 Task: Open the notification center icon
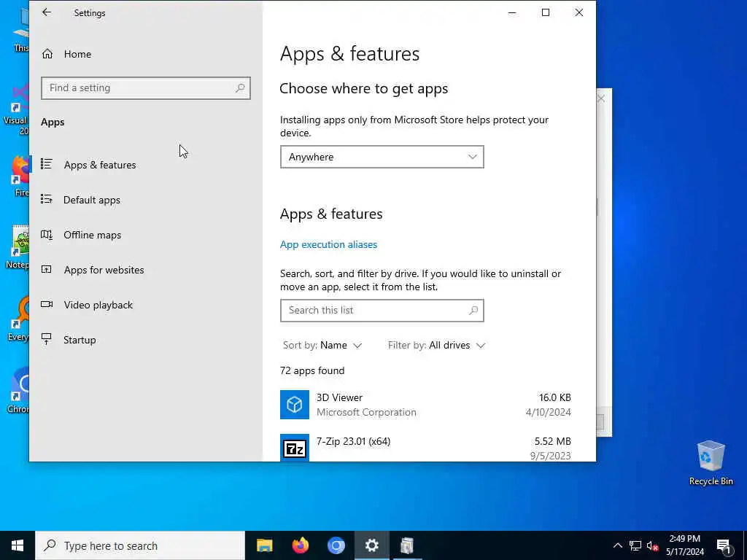723,545
